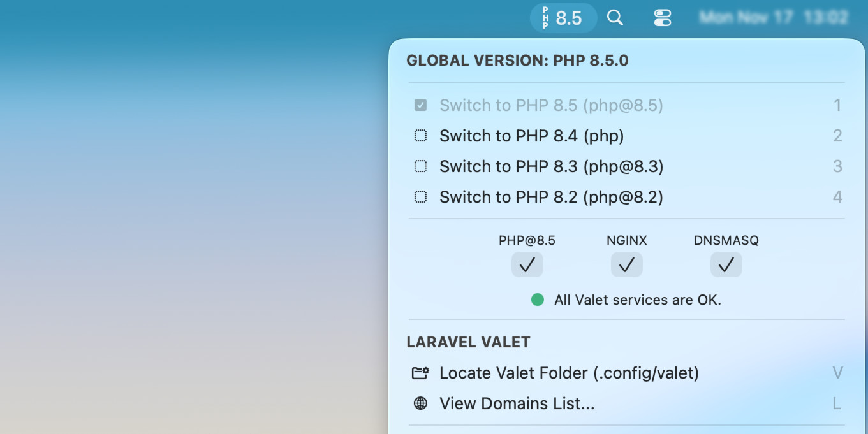Click "All Valet services are OK." text
The width and height of the screenshot is (868, 434).
point(637,300)
